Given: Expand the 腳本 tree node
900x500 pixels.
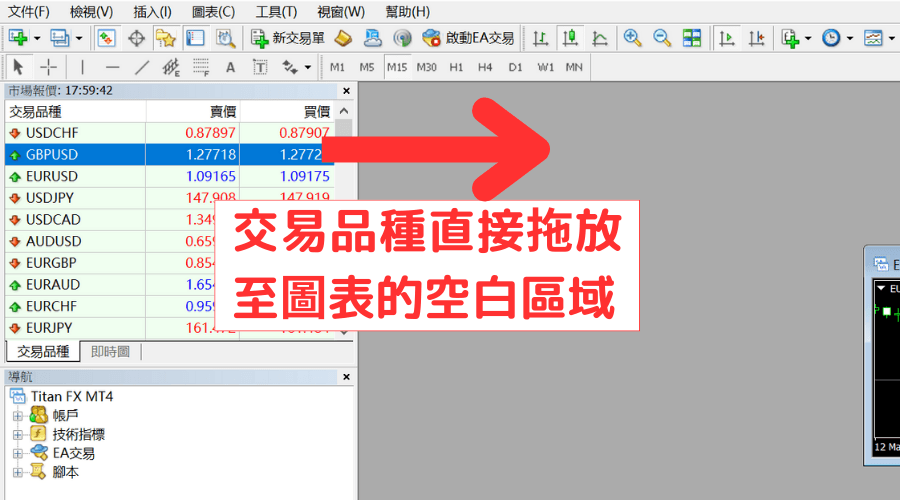Looking at the screenshot, I should [18, 472].
